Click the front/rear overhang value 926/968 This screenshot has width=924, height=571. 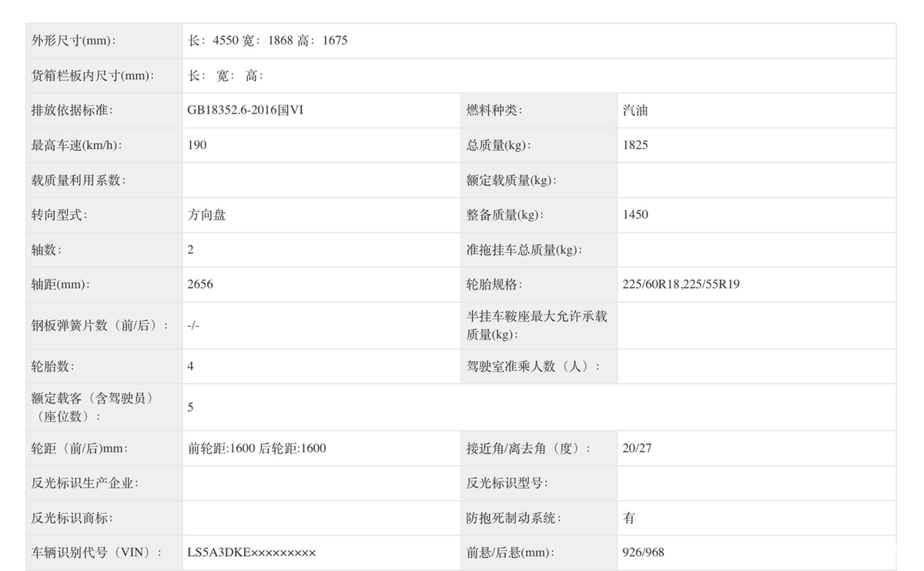(x=643, y=553)
